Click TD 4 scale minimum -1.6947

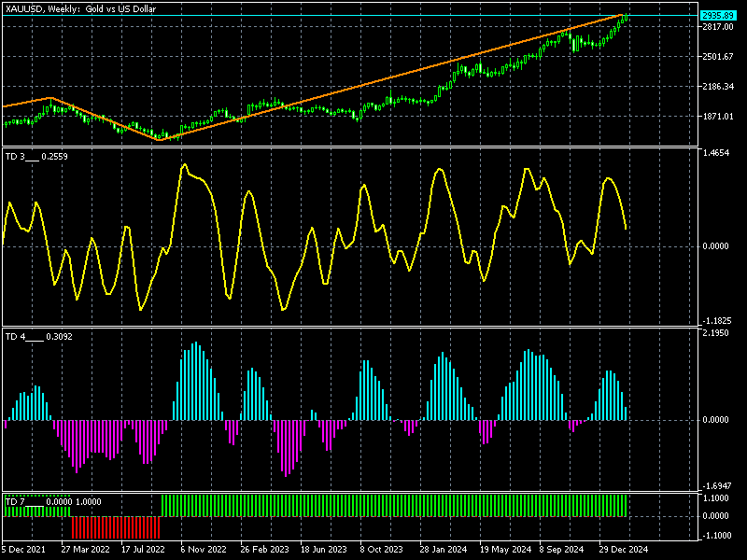pyautogui.click(x=715, y=486)
